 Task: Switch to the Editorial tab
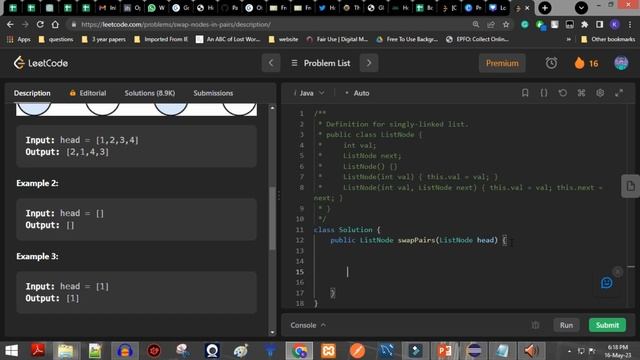[88, 93]
